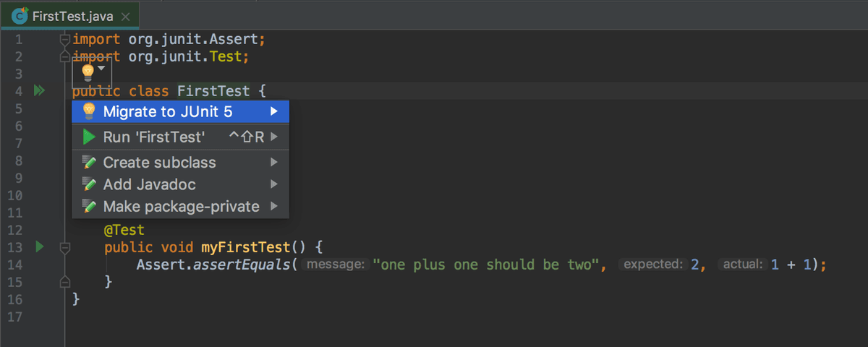Open the dropdown arrow beside the lightbulb
This screenshot has height=347, width=868.
coord(102,69)
